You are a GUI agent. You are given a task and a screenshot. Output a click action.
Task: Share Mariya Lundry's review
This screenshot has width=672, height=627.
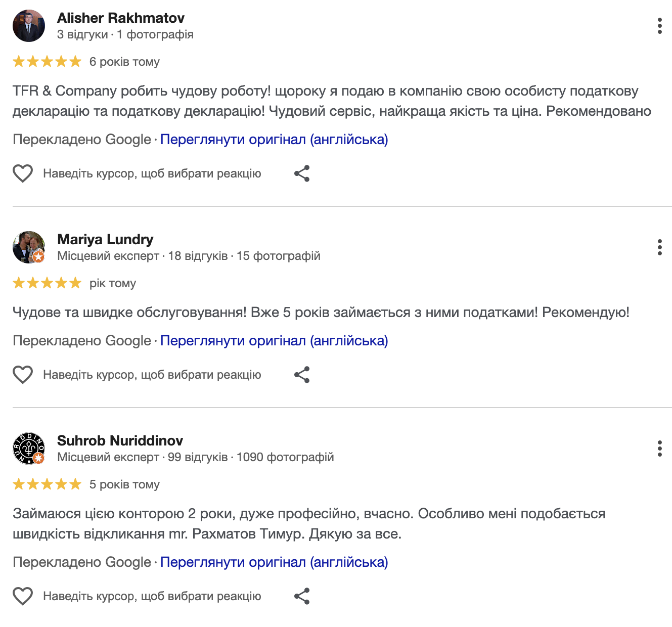point(302,375)
